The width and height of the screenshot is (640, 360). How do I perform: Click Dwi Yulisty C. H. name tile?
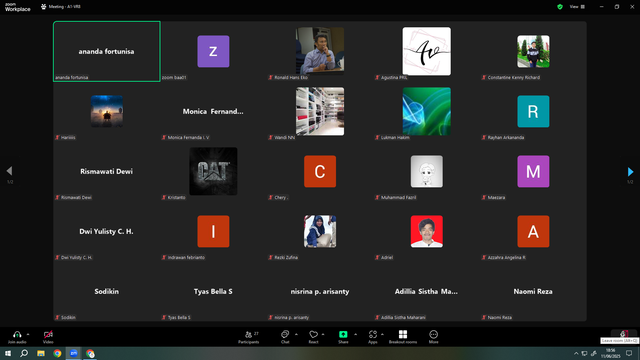[107, 231]
